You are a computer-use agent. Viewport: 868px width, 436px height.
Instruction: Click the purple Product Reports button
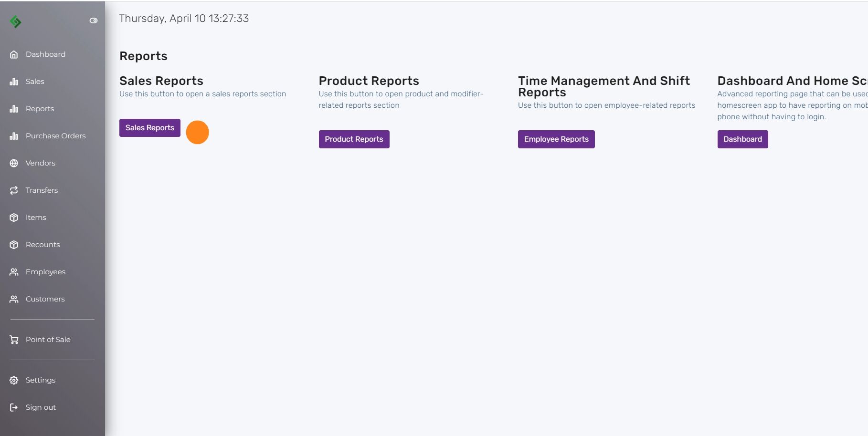pyautogui.click(x=354, y=139)
